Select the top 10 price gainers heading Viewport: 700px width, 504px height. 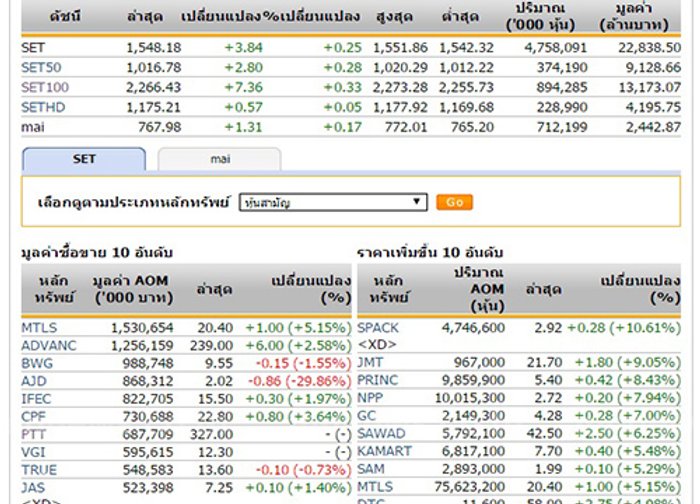click(x=430, y=253)
